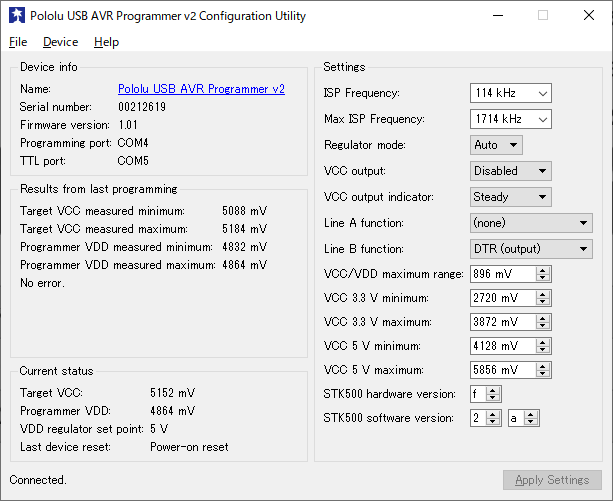Click the Target VCC measured minimum 5088 mV
The height and width of the screenshot is (501, 613).
pos(244,211)
